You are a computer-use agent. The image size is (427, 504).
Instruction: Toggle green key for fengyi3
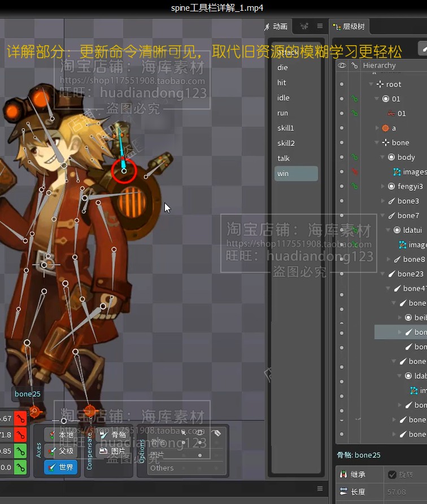click(x=354, y=186)
